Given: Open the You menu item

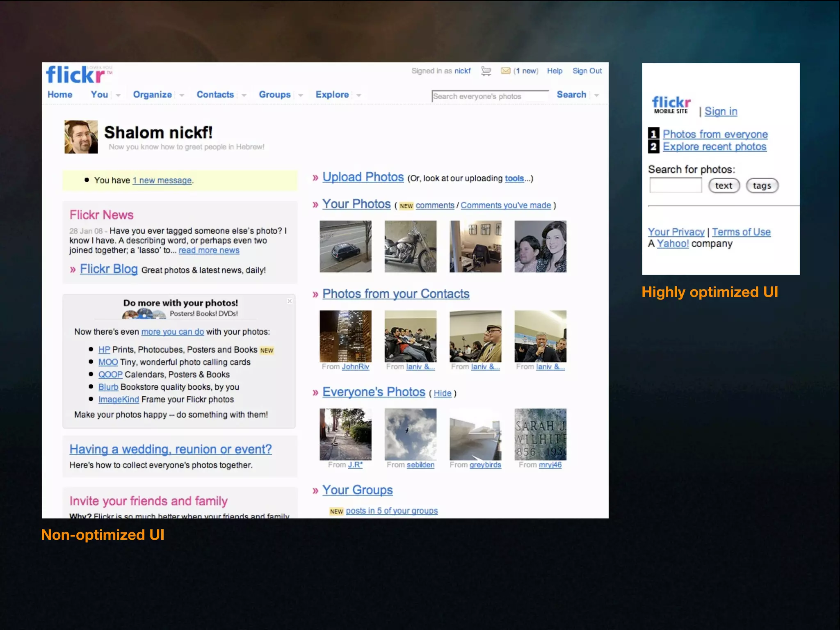Looking at the screenshot, I should click(x=99, y=94).
